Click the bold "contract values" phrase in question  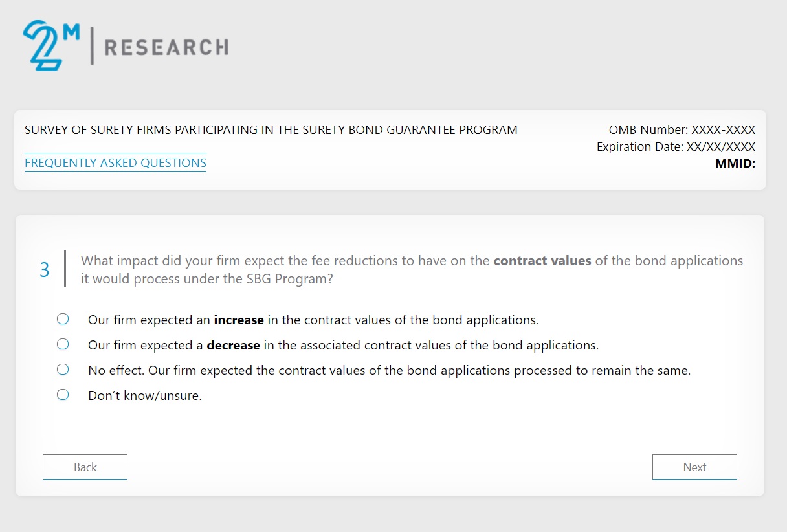point(542,261)
